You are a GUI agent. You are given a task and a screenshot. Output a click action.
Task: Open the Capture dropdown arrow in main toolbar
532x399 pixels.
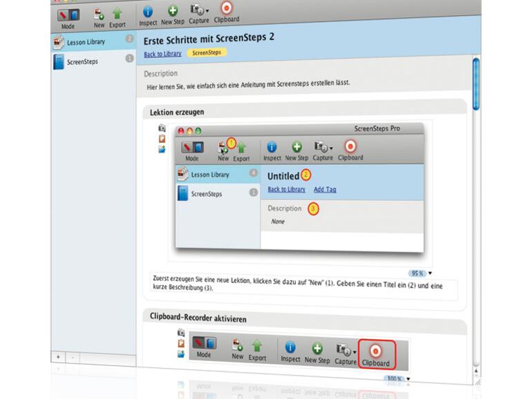207,11
